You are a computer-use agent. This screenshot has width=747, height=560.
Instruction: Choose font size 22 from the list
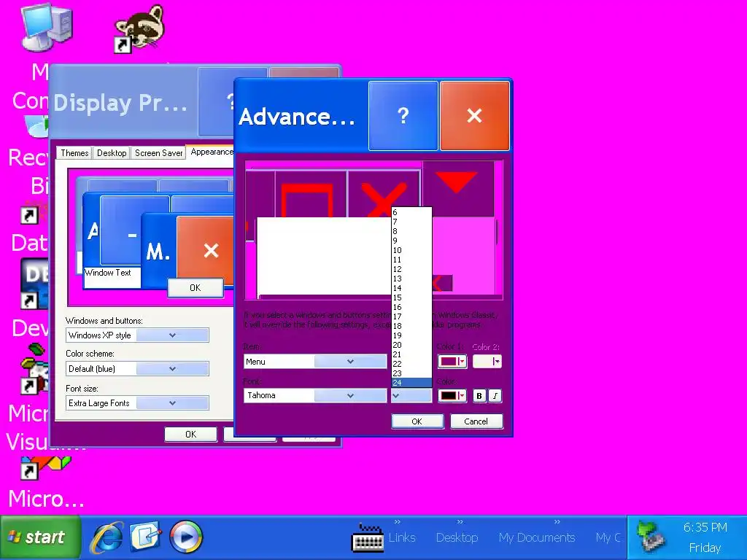(411, 364)
